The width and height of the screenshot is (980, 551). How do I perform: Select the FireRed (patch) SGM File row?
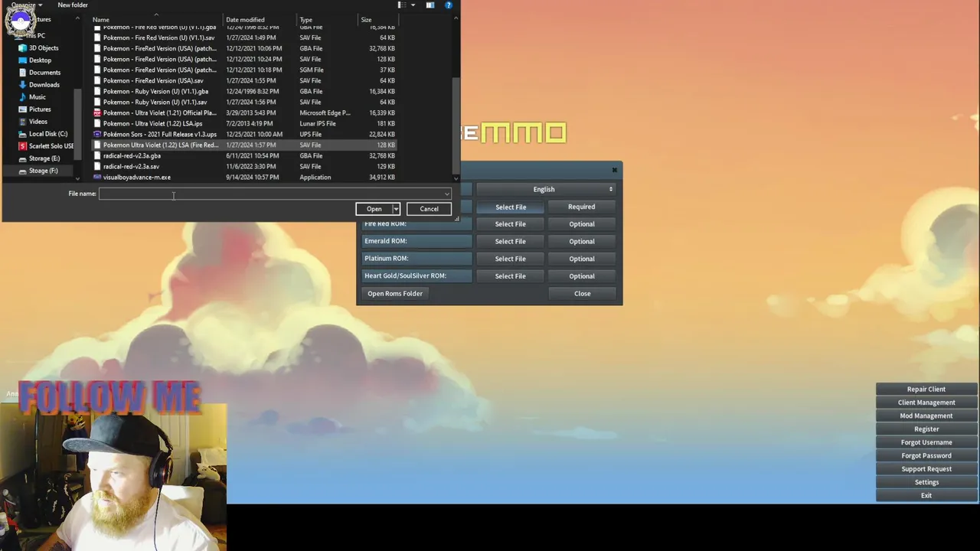245,70
